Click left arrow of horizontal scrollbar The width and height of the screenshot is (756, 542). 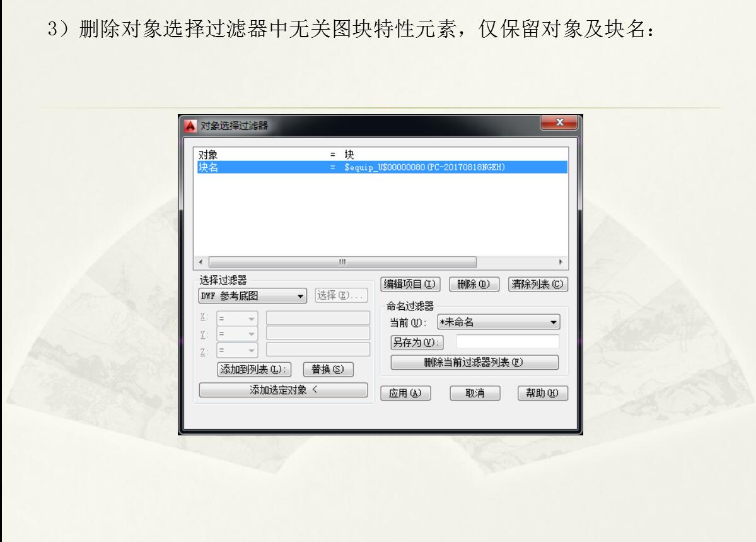[201, 262]
